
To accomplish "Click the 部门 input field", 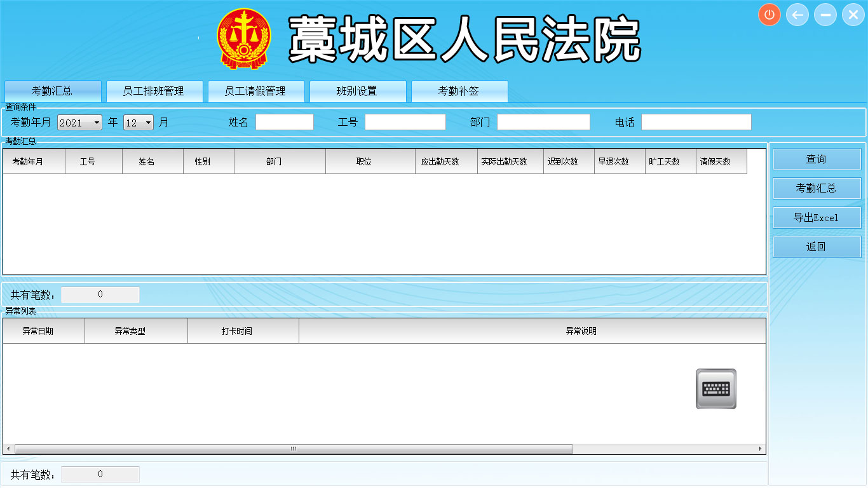I will pos(543,122).
